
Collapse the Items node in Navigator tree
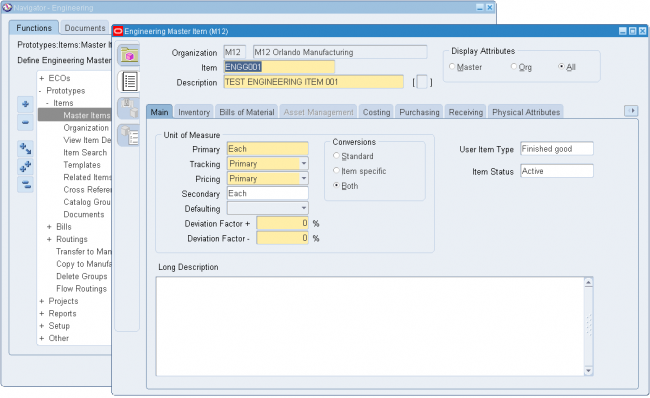tap(47, 103)
